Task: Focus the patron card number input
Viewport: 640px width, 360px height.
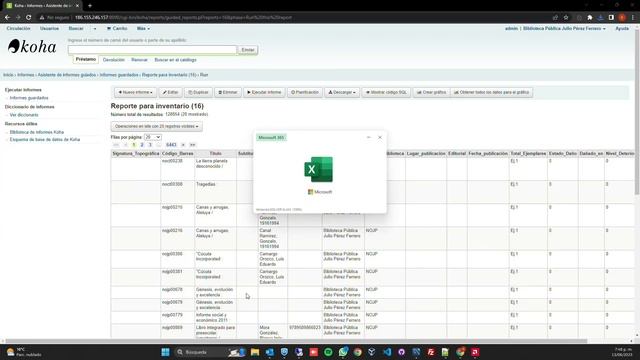Action: click(x=152, y=50)
